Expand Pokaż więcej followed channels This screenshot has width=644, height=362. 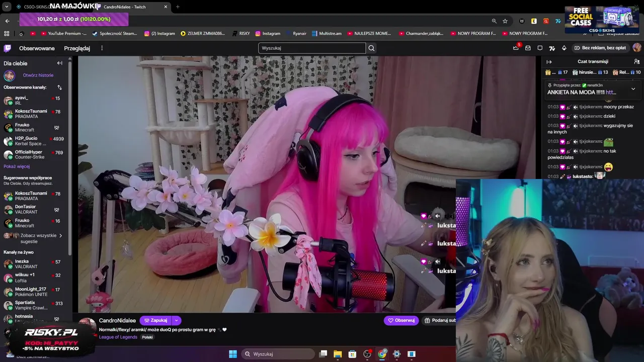17,166
